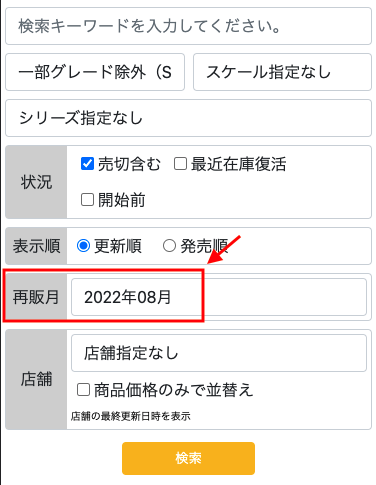
Task: Click the 最近在庫復活 label text
Action: [x=238, y=164]
